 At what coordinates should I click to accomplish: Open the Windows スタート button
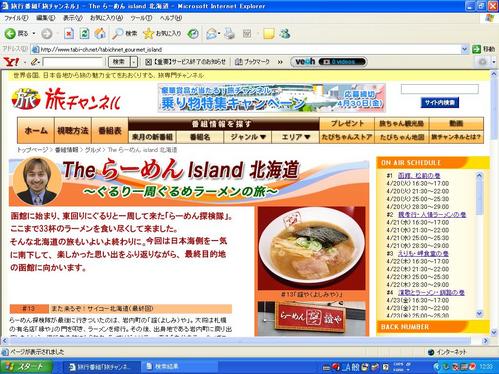(26, 367)
